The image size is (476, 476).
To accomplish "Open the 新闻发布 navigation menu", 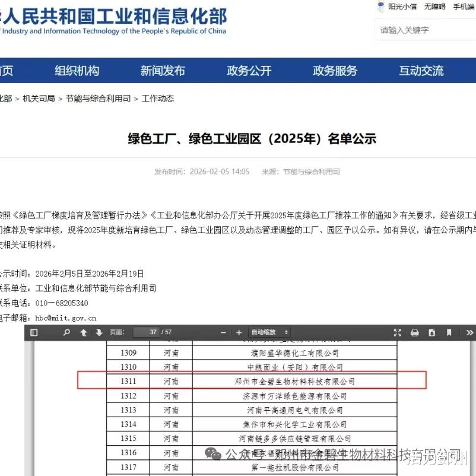I will (x=163, y=71).
